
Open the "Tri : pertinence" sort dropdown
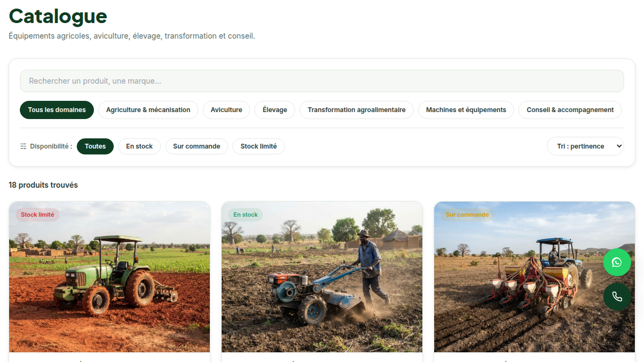pyautogui.click(x=586, y=146)
